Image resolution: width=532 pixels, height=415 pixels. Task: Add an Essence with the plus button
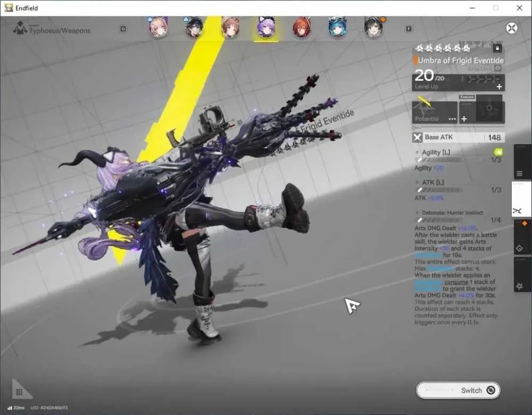(464, 119)
